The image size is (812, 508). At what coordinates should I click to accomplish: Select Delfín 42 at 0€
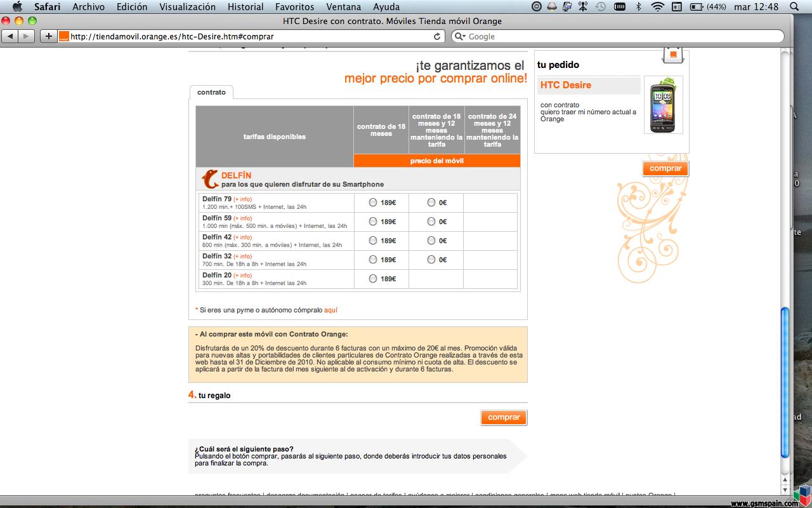point(431,241)
